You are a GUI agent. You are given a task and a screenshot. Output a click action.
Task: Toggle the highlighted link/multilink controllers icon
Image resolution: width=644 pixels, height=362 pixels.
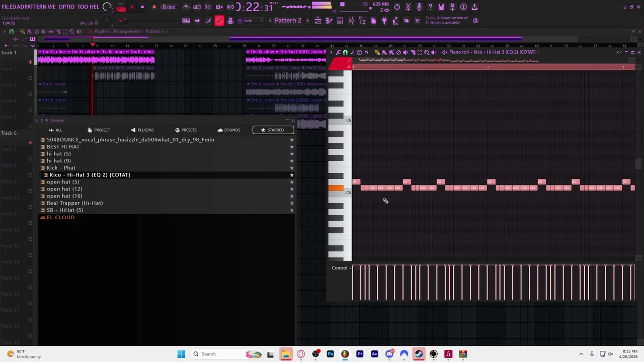coord(219,21)
